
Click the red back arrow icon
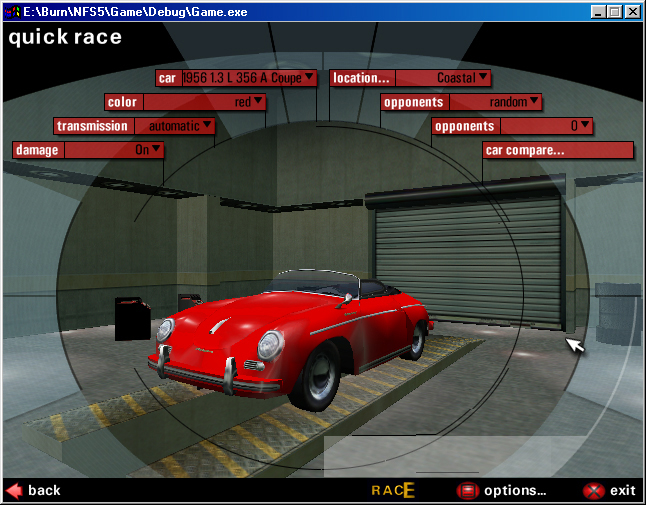click(14, 491)
